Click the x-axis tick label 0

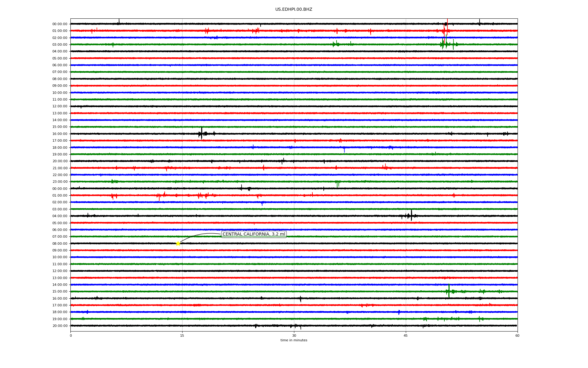(71, 335)
